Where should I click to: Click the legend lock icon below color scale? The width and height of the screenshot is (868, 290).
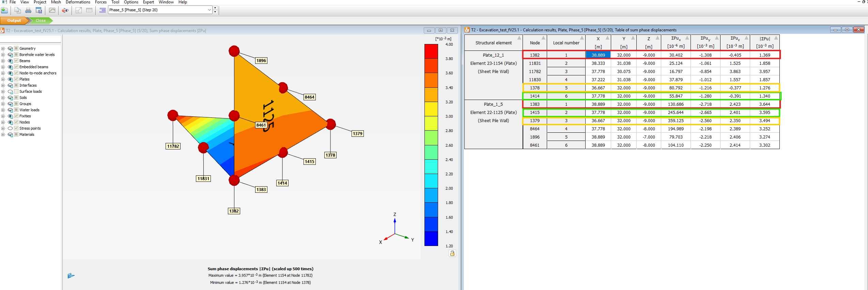click(x=452, y=253)
